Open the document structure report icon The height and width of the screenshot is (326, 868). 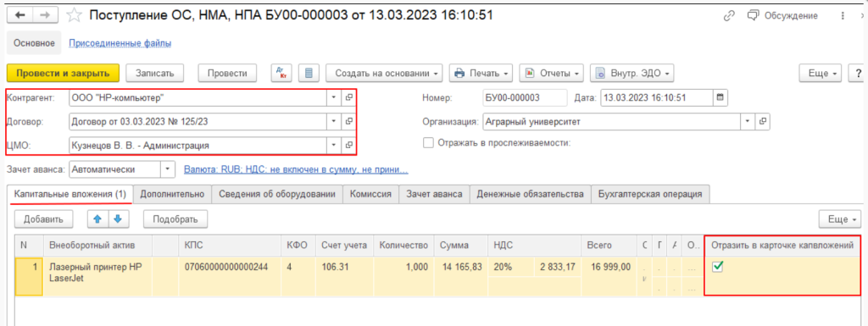[x=309, y=73]
